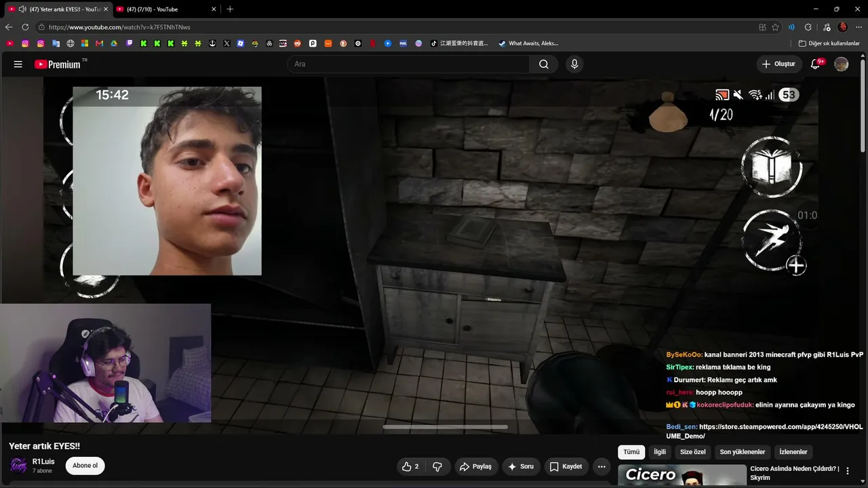Open a new browser tab
This screenshot has height=488, width=868.
point(230,9)
